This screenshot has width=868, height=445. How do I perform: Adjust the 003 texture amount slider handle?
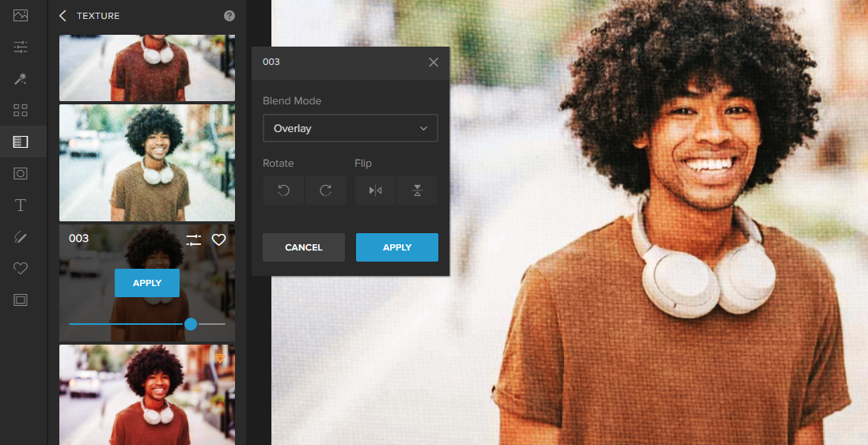click(x=191, y=324)
